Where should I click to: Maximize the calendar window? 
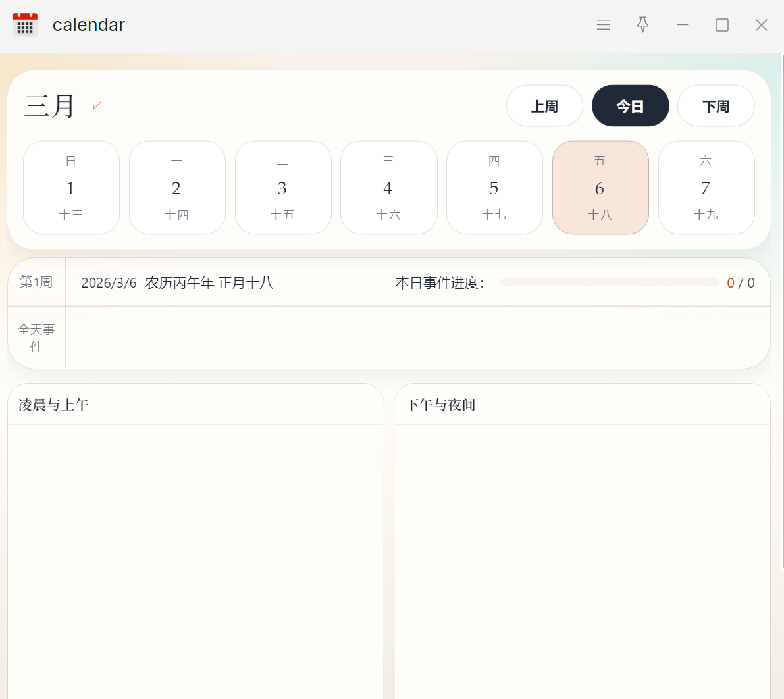click(x=721, y=25)
